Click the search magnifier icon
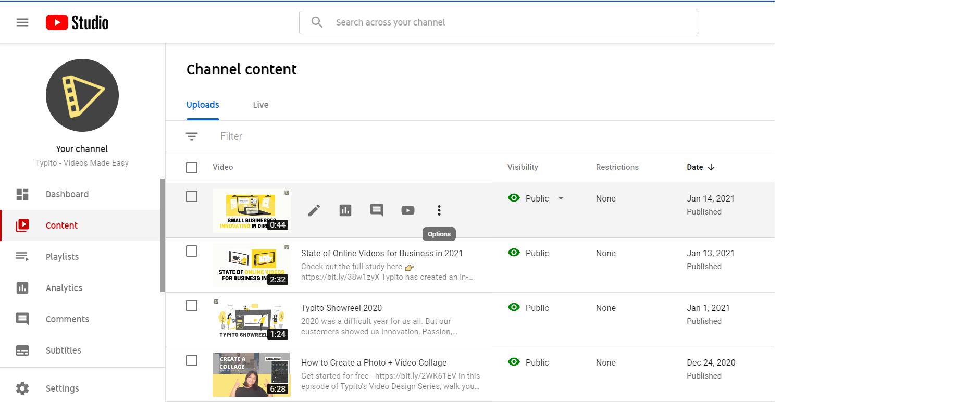The height and width of the screenshot is (402, 980). click(x=317, y=22)
